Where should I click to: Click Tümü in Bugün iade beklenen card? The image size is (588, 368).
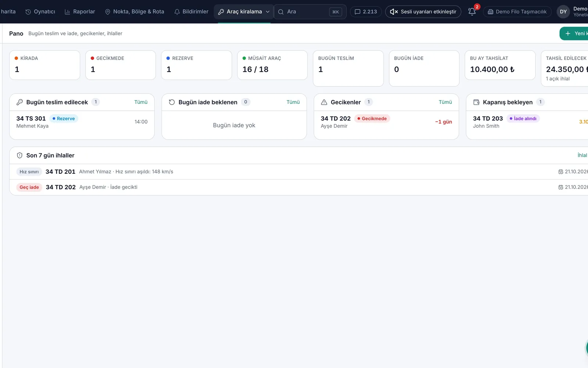click(x=293, y=102)
